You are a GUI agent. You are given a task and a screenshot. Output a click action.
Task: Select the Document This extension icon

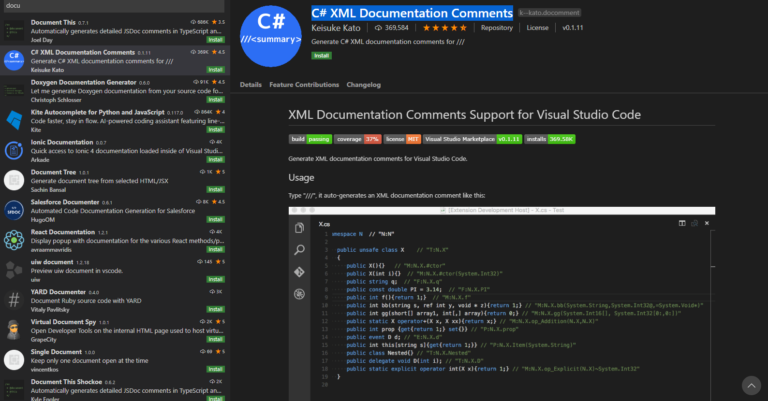click(x=14, y=30)
